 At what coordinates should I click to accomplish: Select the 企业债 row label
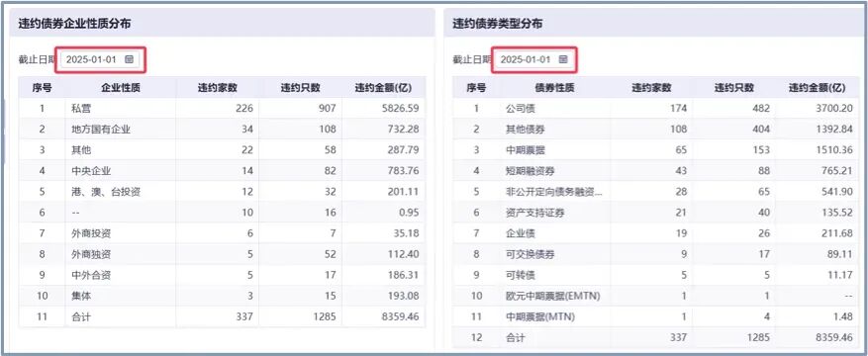(521, 233)
